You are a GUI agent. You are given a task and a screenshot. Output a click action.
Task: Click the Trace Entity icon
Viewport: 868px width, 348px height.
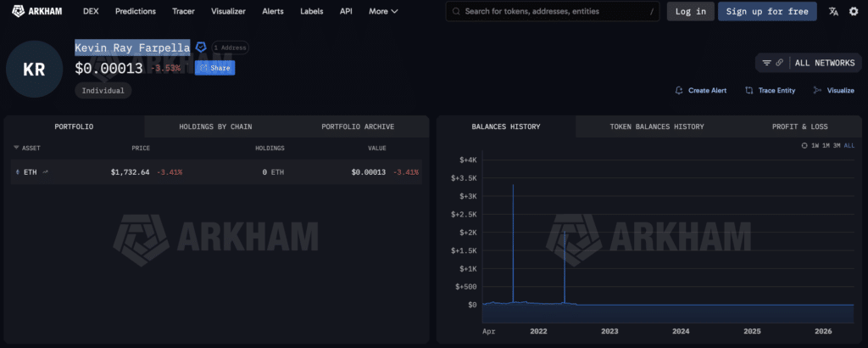tap(749, 90)
